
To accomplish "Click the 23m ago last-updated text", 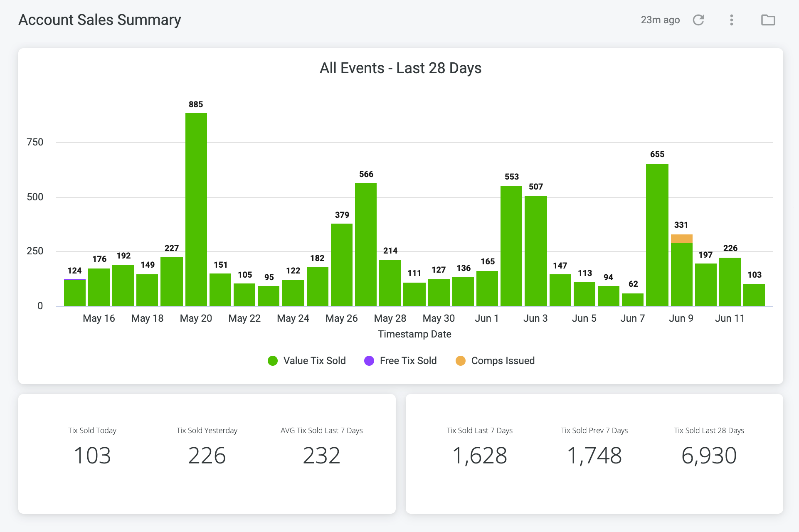I will (660, 20).
